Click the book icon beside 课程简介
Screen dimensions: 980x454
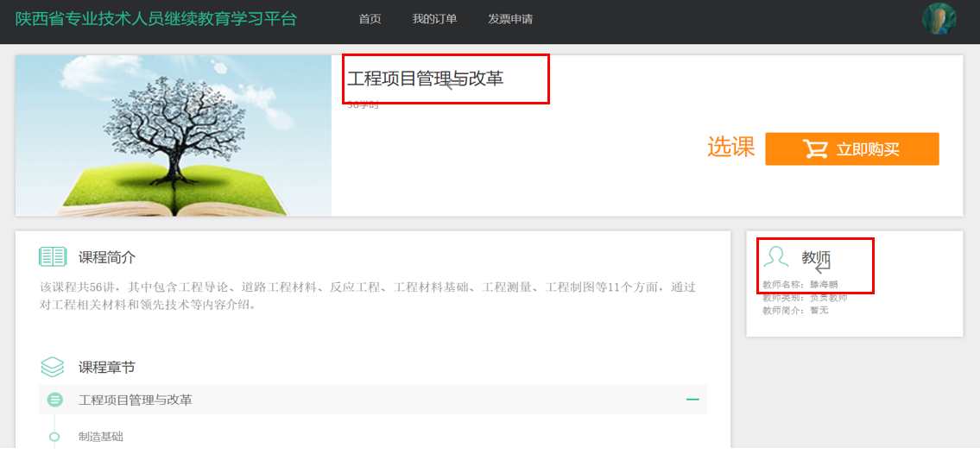coord(53,256)
